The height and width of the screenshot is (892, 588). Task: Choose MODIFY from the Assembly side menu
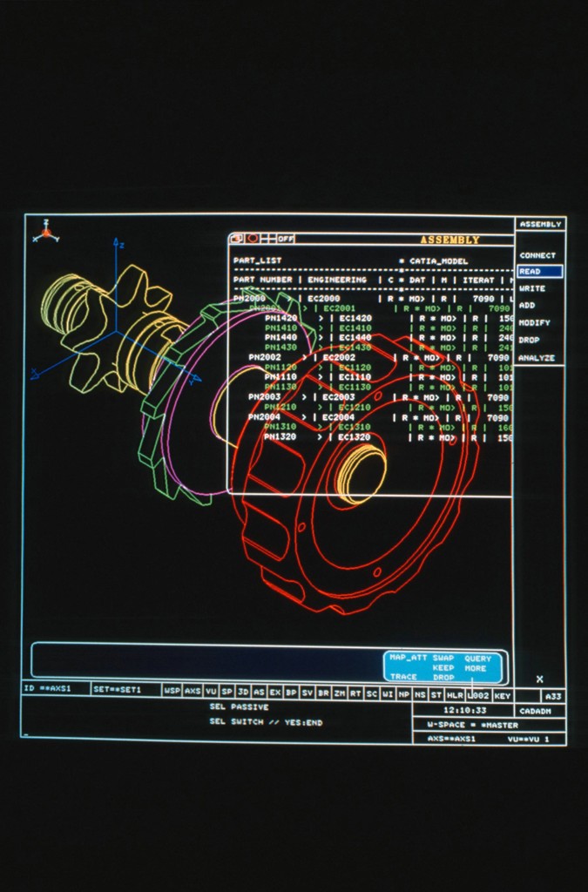(x=535, y=322)
